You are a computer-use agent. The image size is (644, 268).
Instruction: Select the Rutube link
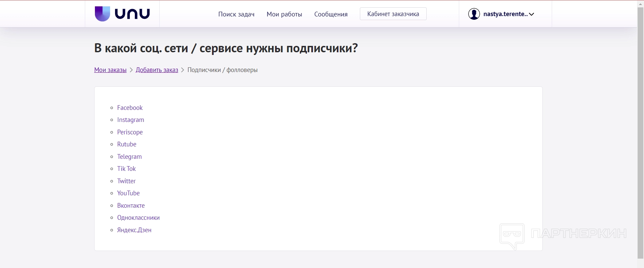coord(126,144)
